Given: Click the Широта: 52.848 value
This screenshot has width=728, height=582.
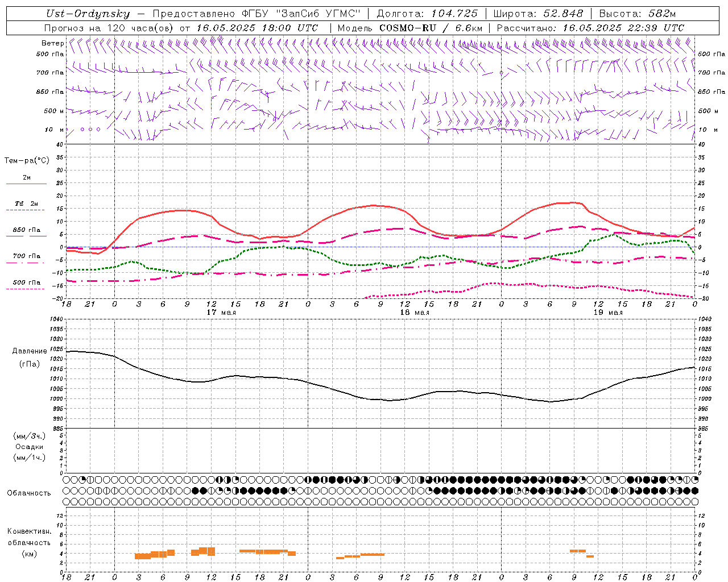Looking at the screenshot, I should 538,14.
